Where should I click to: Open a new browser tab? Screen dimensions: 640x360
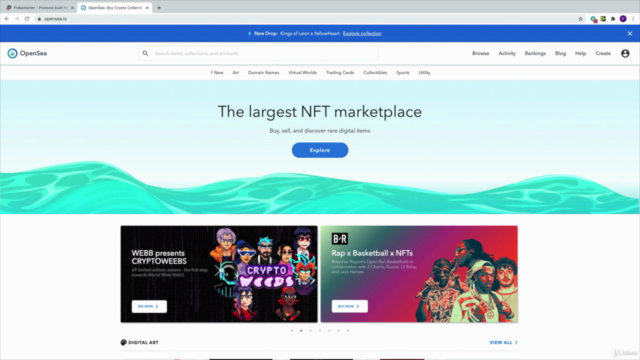159,8
